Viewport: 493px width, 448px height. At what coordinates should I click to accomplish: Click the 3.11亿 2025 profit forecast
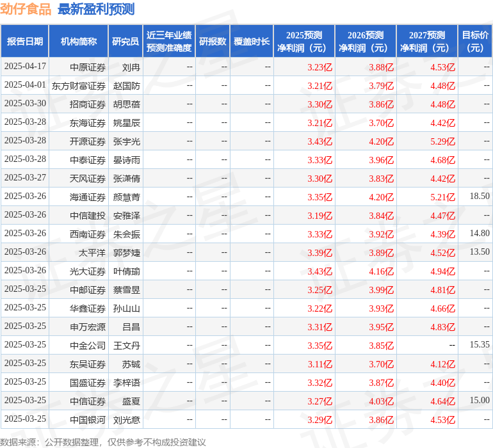click(319, 364)
